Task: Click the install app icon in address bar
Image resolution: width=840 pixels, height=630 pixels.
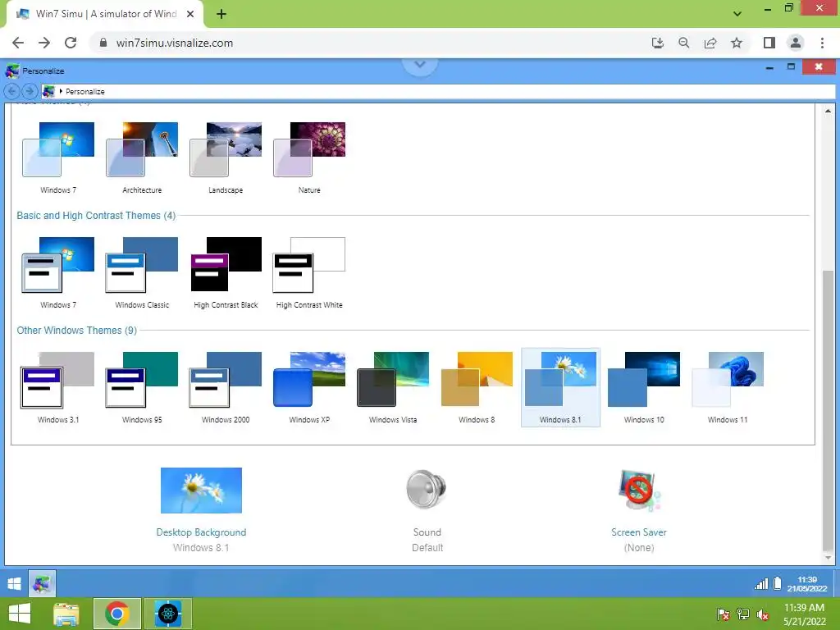Action: 658,43
